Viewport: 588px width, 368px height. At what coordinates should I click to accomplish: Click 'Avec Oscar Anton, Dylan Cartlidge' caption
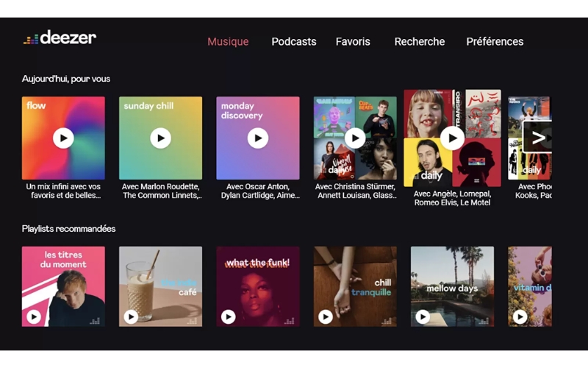click(x=259, y=191)
